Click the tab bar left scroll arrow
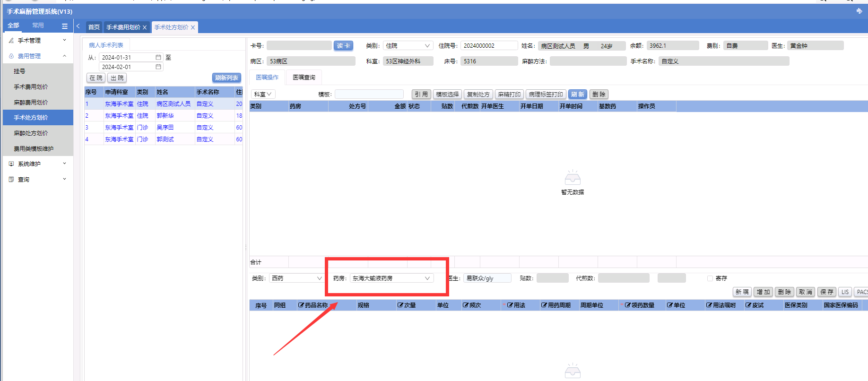This screenshot has width=868, height=381. pos(78,26)
